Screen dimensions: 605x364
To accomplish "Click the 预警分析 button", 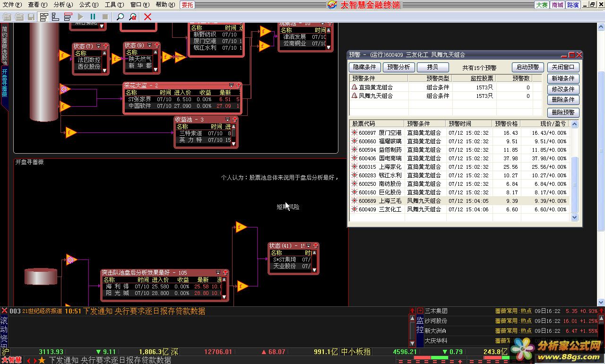I will (398, 67).
